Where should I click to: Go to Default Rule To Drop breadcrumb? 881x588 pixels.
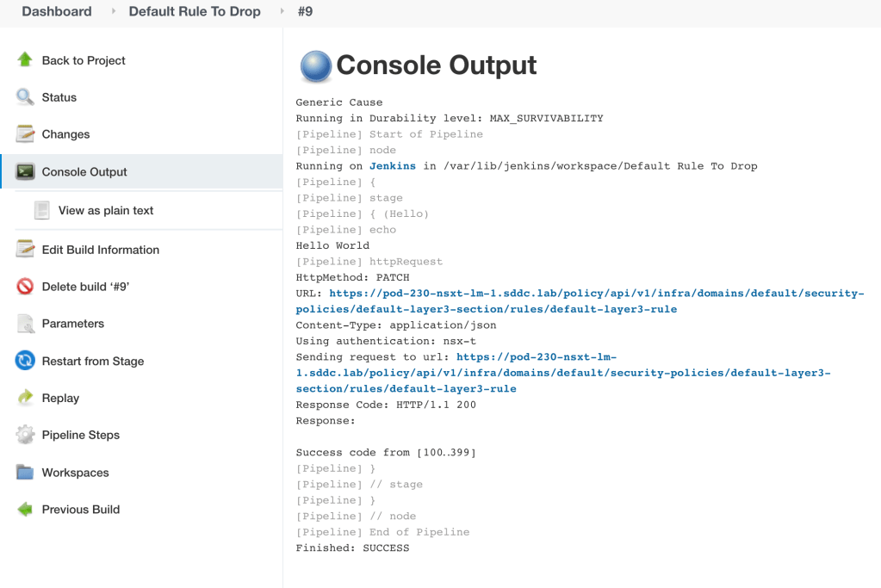click(195, 12)
